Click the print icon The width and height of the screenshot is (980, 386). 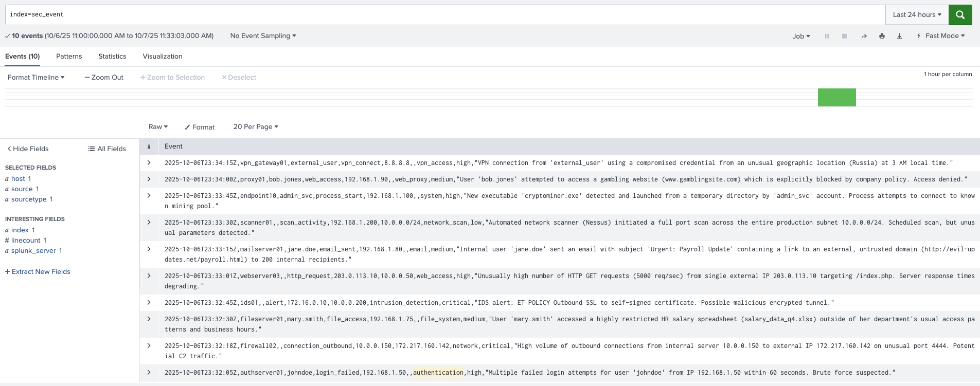pyautogui.click(x=882, y=36)
